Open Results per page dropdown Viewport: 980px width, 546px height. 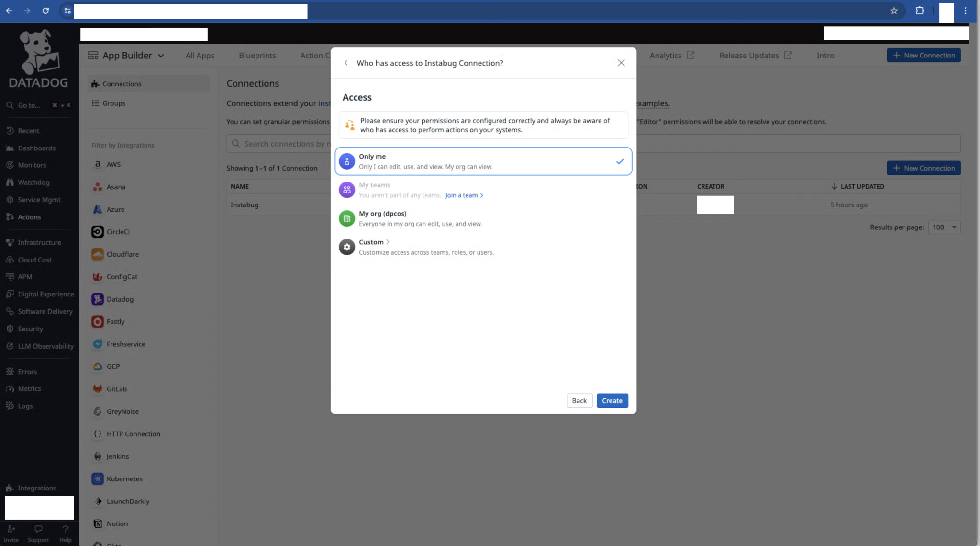tap(944, 227)
